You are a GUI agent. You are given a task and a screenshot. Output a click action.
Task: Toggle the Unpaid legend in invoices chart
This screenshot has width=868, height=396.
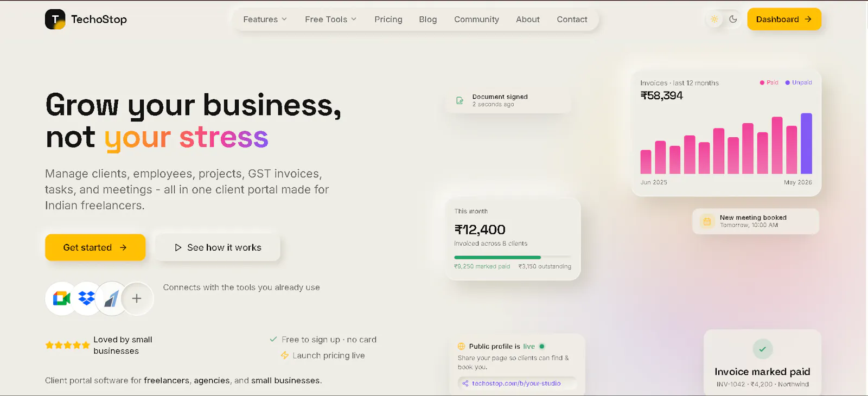pos(799,82)
